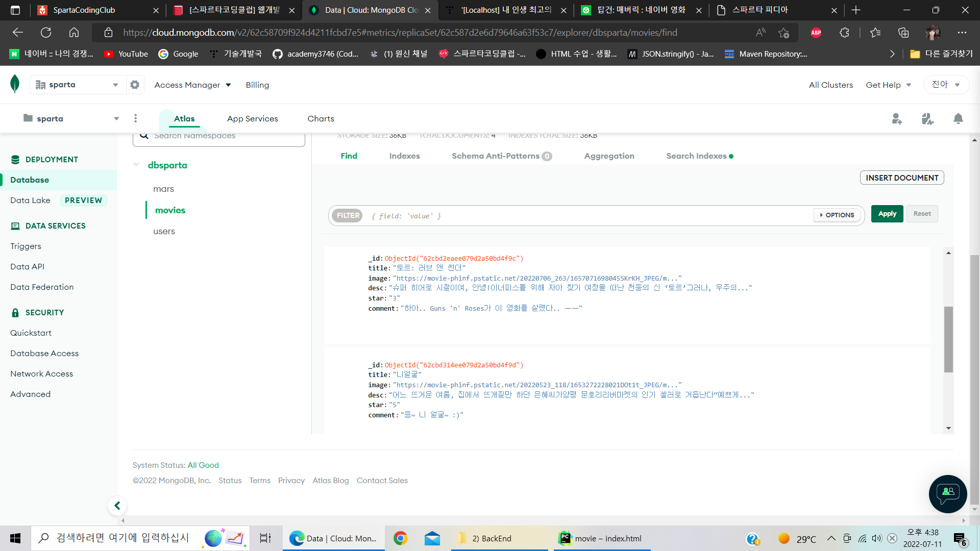Image resolution: width=980 pixels, height=551 pixels.
Task: Open the alerts bell icon
Action: [x=958, y=119]
